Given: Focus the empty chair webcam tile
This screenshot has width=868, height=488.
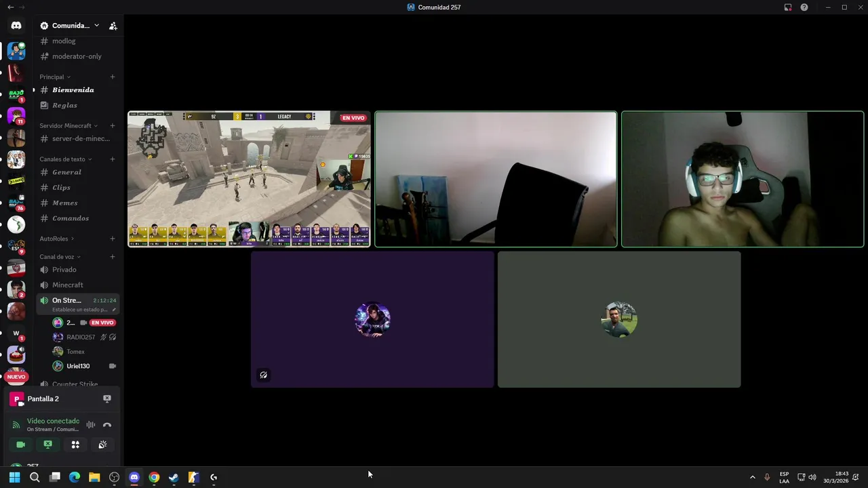Looking at the screenshot, I should coord(496,179).
